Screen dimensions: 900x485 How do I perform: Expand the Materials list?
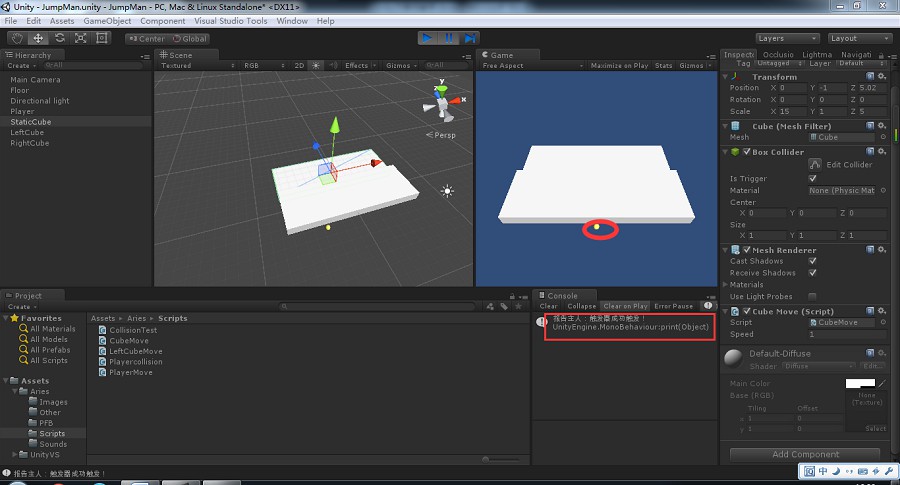(726, 284)
